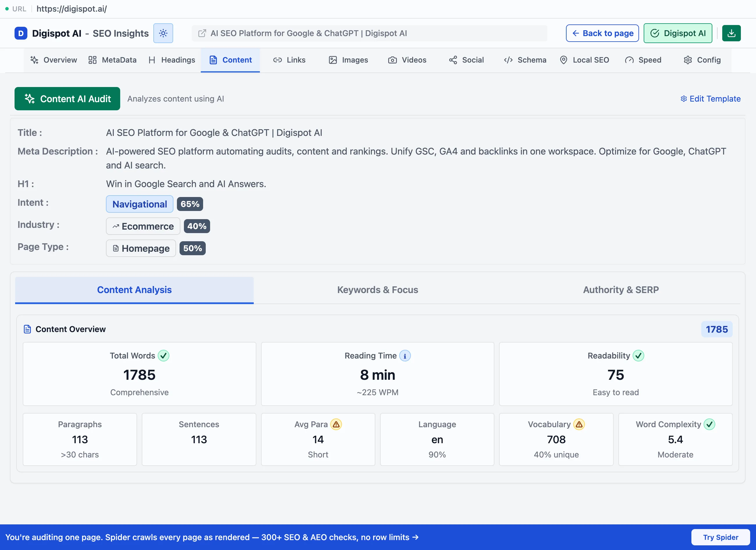This screenshot has height=550, width=756.
Task: Click the "Analyzes content using AI" text
Action: (x=176, y=99)
